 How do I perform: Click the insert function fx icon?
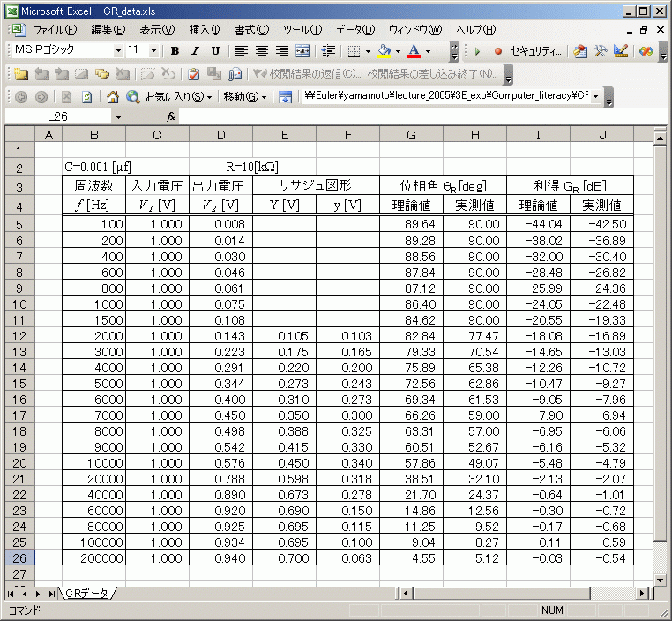pyautogui.click(x=171, y=116)
